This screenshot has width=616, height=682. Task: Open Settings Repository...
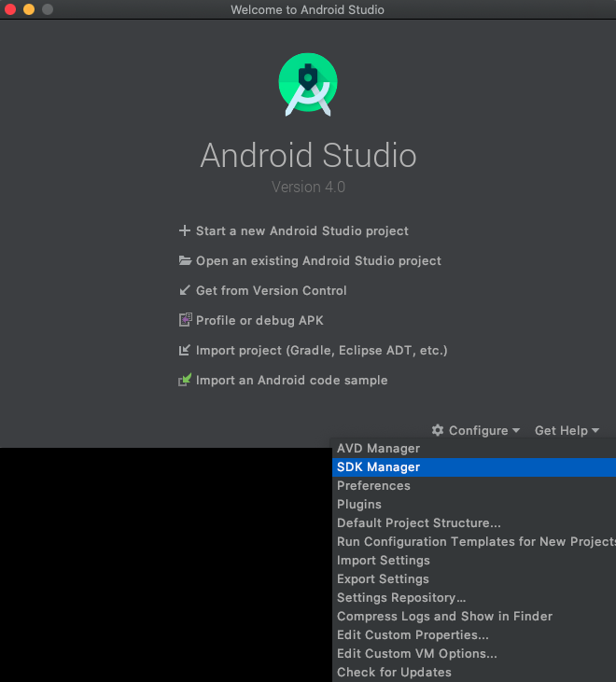[x=474, y=598]
